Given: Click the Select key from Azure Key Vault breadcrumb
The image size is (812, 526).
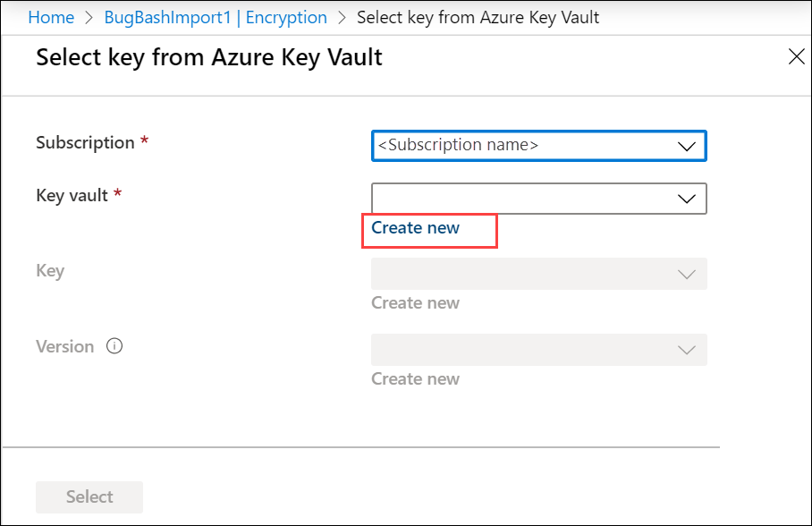Looking at the screenshot, I should click(478, 17).
